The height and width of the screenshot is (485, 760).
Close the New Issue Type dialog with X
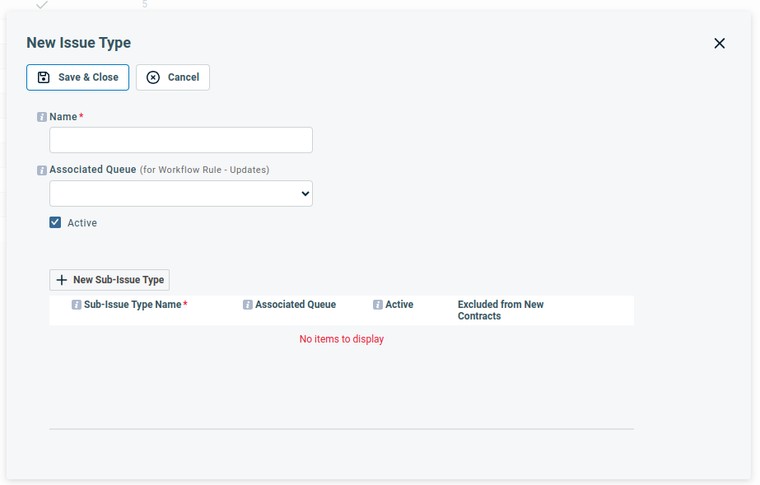719,43
